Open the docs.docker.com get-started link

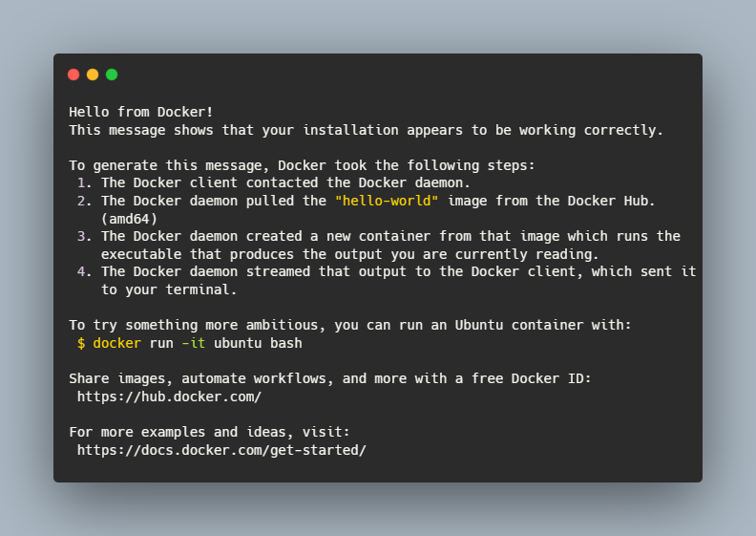[221, 449]
